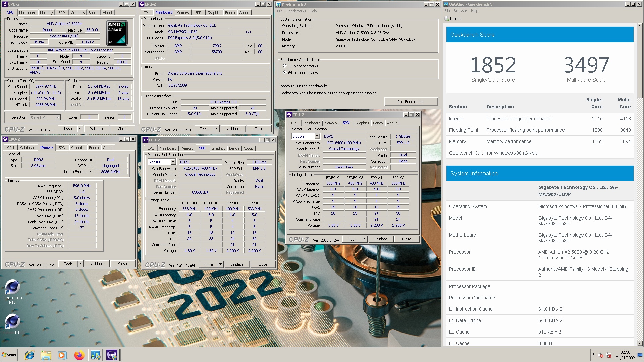Open File menu in Geekbench 3 benchmark window
644x362 pixels.
click(x=280, y=11)
